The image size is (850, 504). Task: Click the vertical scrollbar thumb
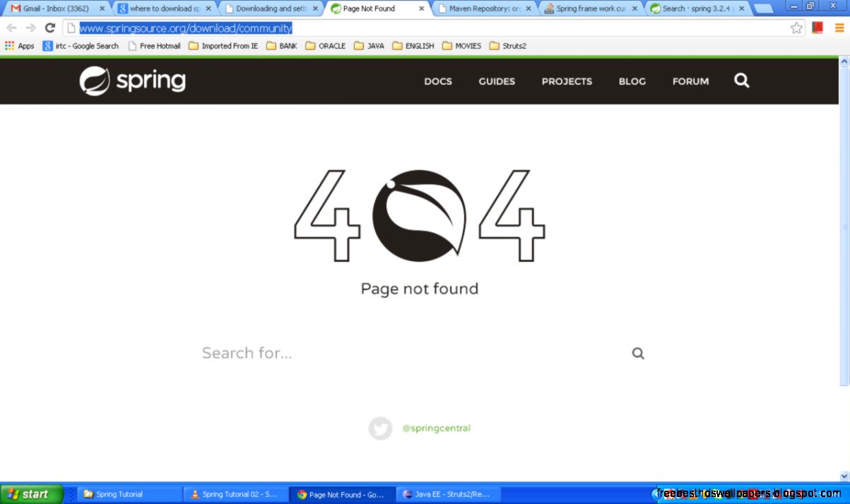click(844, 226)
